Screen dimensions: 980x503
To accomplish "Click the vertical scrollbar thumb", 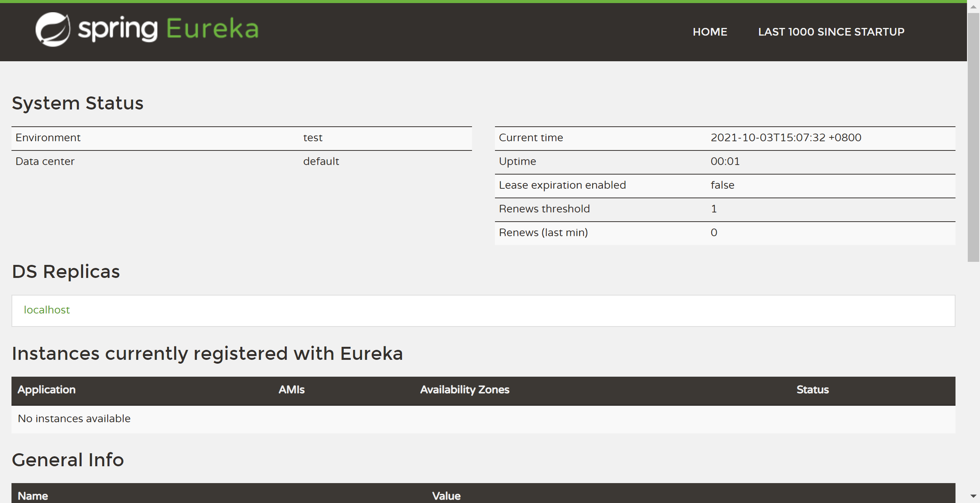I will [973, 138].
